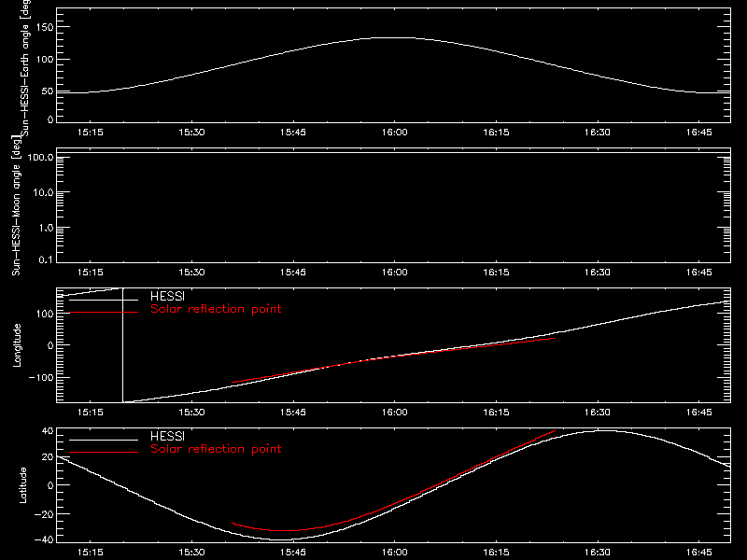This screenshot has width=747, height=560.
Task: Click 150 tick label on Earth angle plot
Action: click(x=45, y=28)
